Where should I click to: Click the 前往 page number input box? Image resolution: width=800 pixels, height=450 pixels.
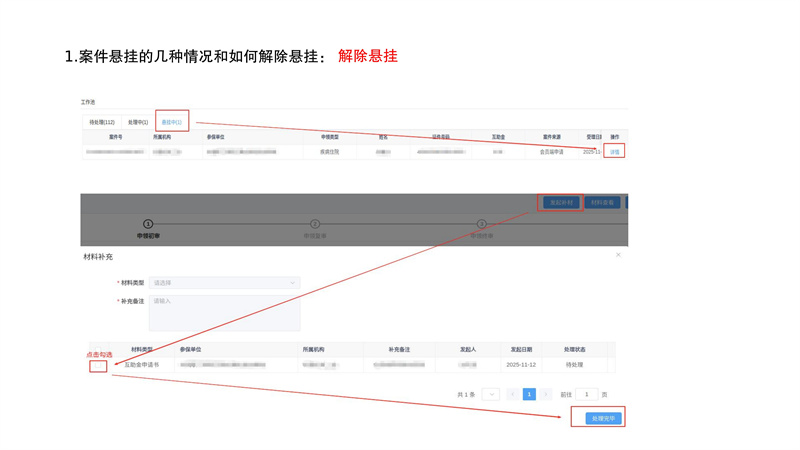pyautogui.click(x=587, y=395)
